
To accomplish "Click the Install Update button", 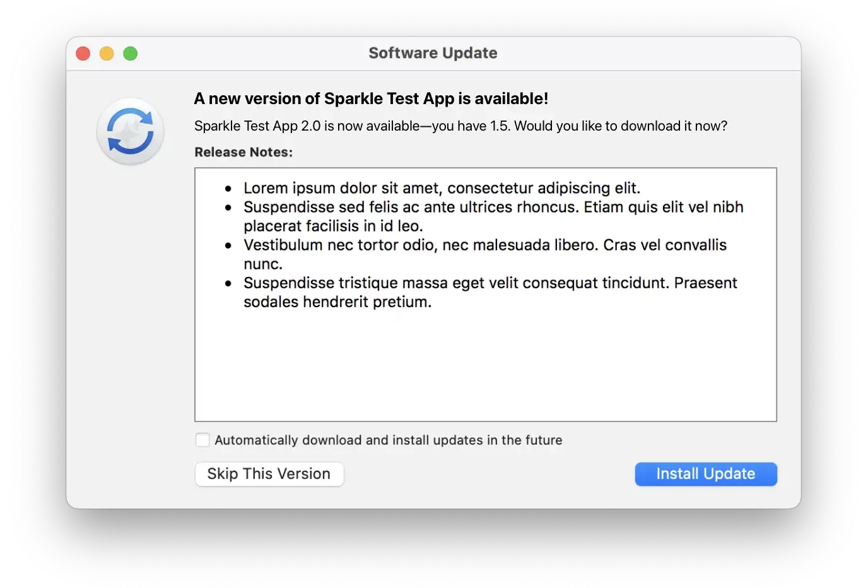I will point(705,474).
